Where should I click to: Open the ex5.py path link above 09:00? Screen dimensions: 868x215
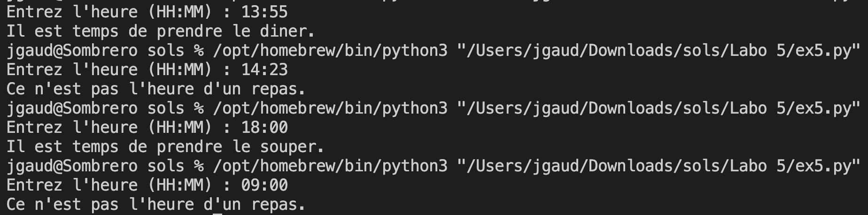(x=659, y=166)
